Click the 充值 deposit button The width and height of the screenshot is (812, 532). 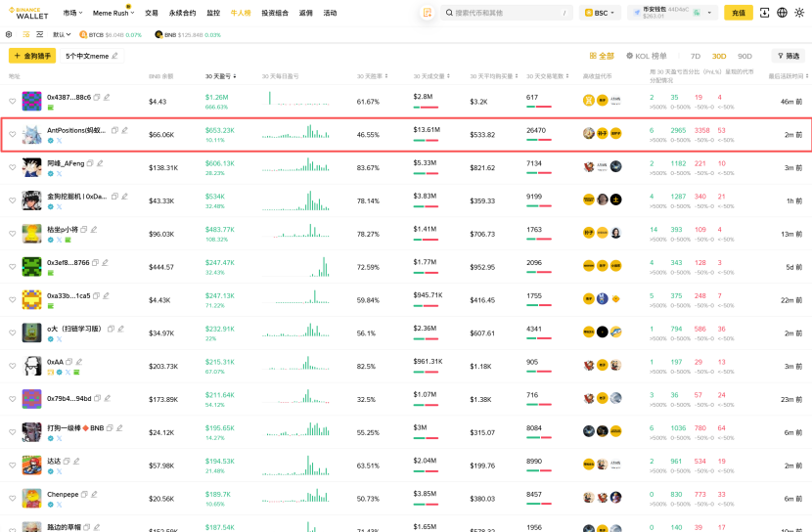tap(739, 13)
